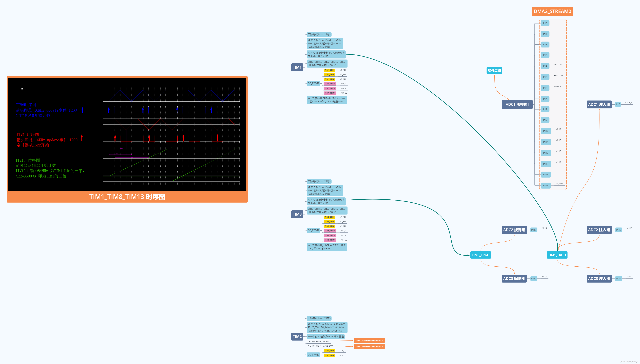
Task: Select the TIM2 main topic node
Action: pos(297,336)
